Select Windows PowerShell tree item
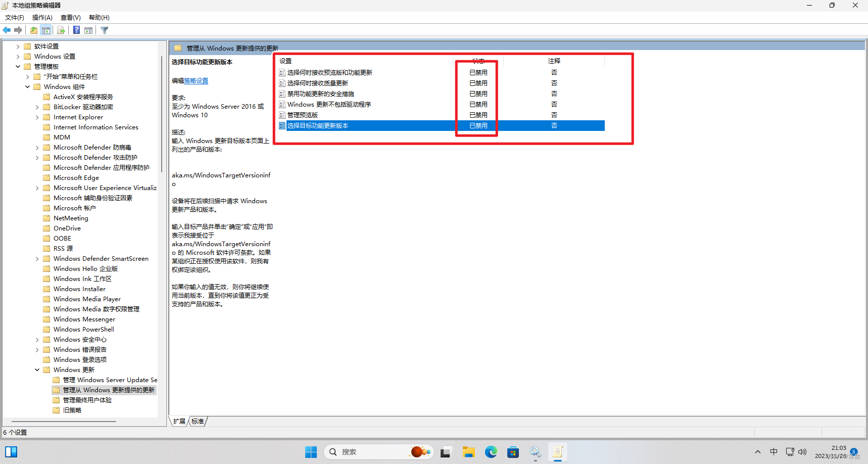868x464 pixels. point(84,330)
